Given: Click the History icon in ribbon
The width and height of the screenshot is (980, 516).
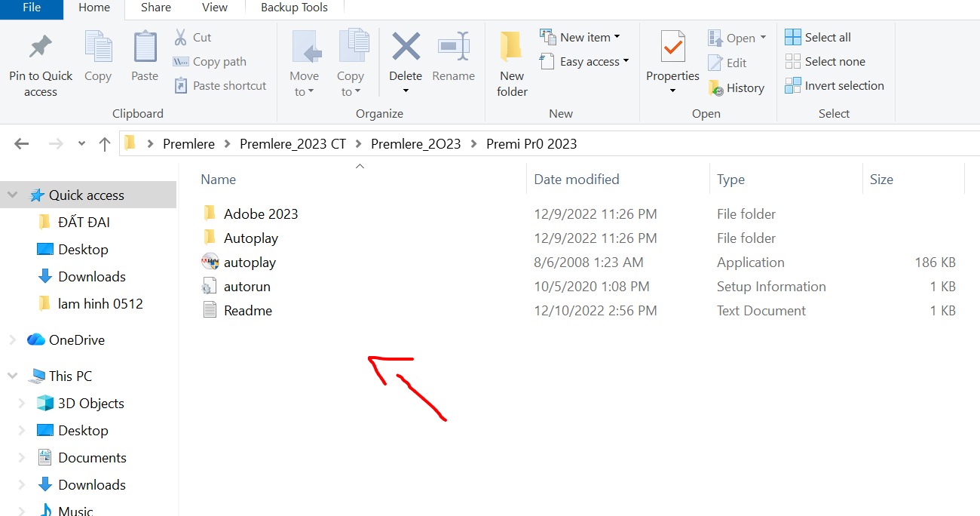Looking at the screenshot, I should (737, 88).
